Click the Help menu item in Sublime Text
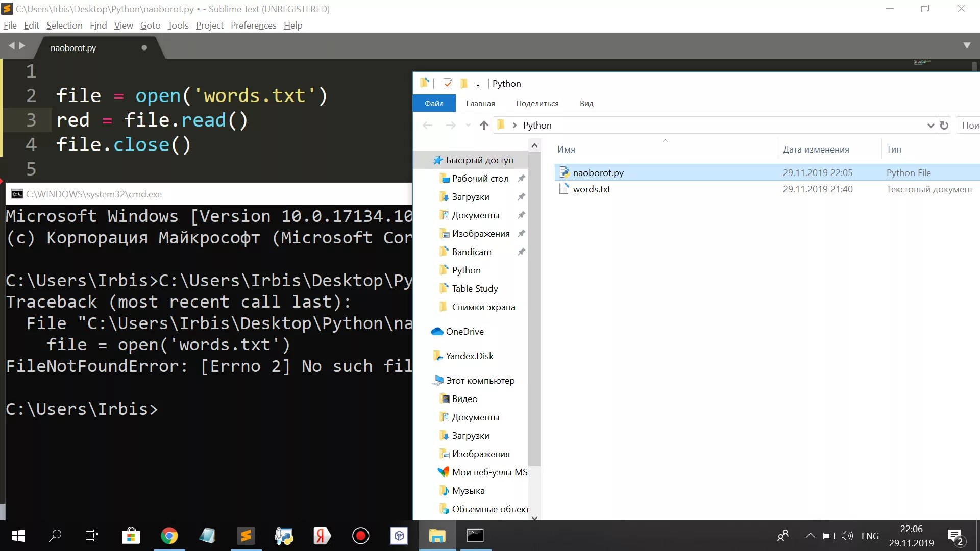The width and height of the screenshot is (980, 551). coord(293,25)
